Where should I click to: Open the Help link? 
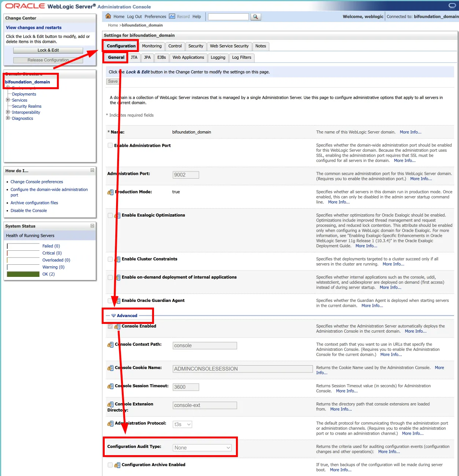coord(196,17)
